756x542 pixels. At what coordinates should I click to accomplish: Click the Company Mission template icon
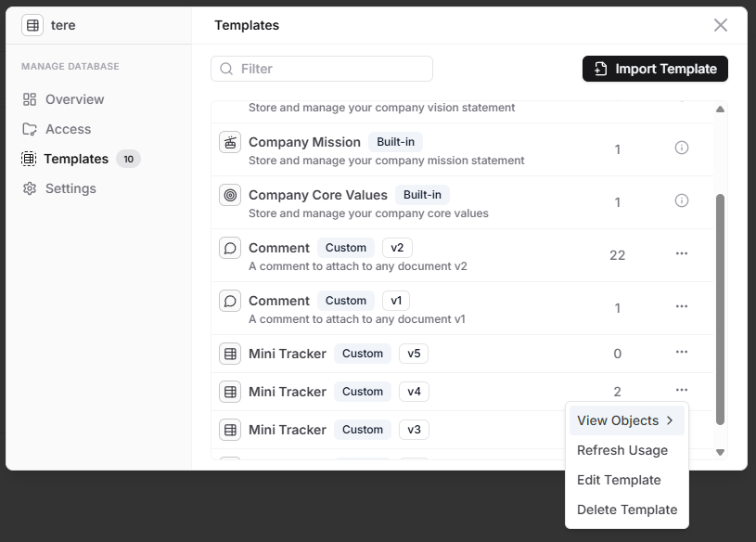(230, 142)
